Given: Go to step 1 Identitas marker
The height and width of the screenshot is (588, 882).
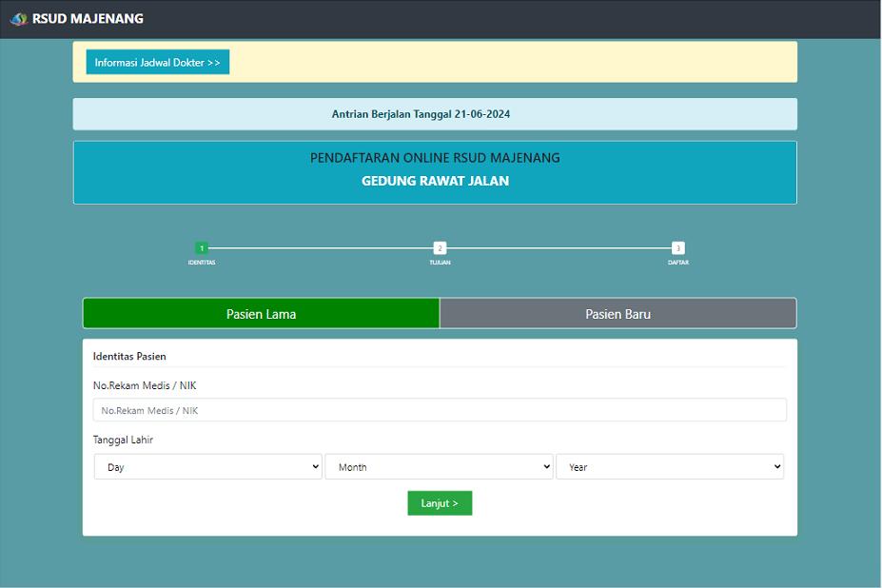Looking at the screenshot, I should pos(202,248).
